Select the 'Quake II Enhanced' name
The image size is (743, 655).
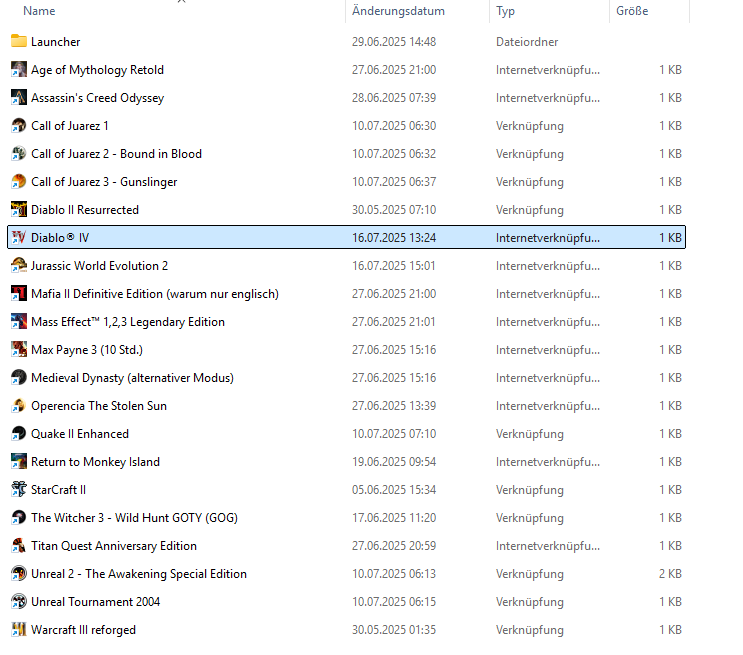80,433
